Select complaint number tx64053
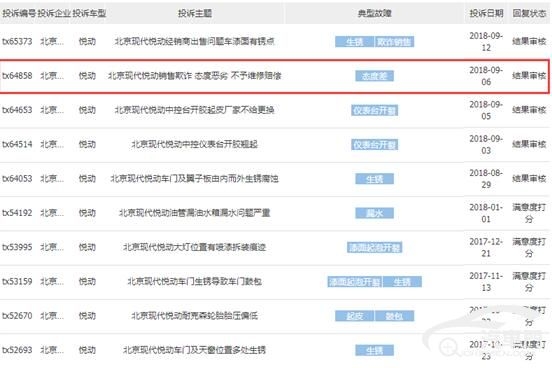This screenshot has height=368, width=552. [17, 179]
